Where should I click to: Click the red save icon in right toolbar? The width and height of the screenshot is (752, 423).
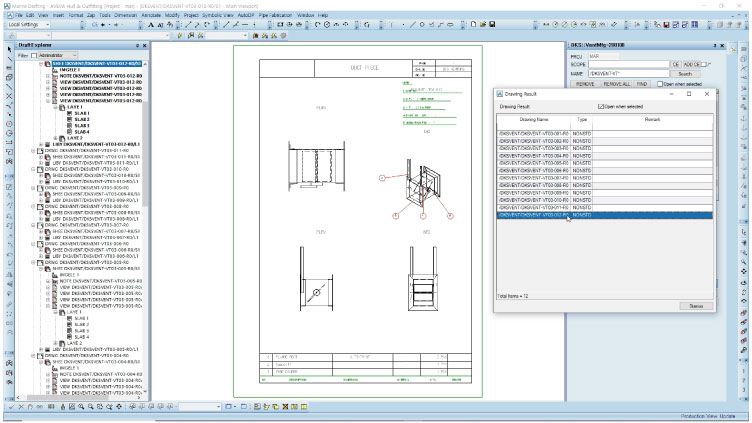667,25
